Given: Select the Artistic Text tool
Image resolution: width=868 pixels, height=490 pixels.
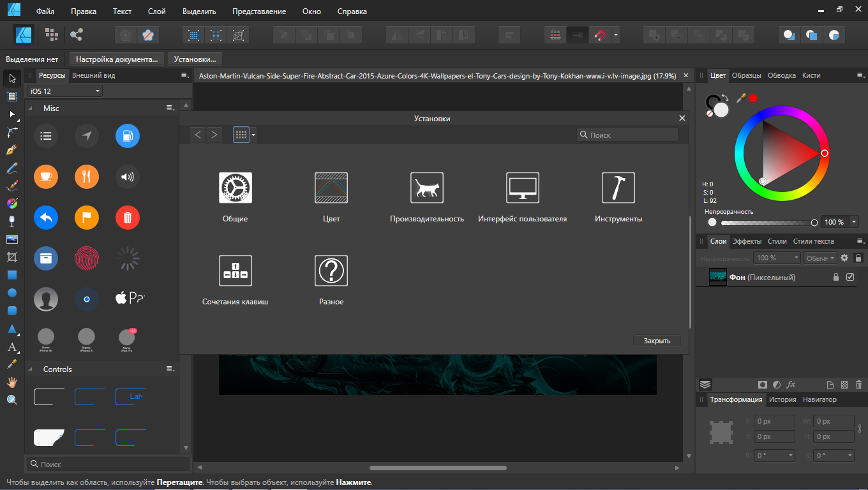Looking at the screenshot, I should (x=11, y=347).
